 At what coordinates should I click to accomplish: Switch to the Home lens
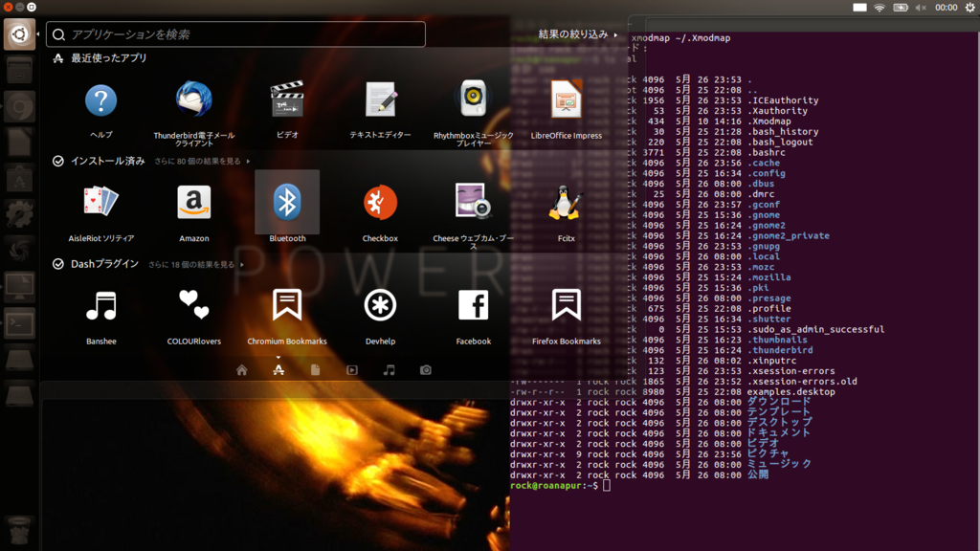(x=242, y=370)
